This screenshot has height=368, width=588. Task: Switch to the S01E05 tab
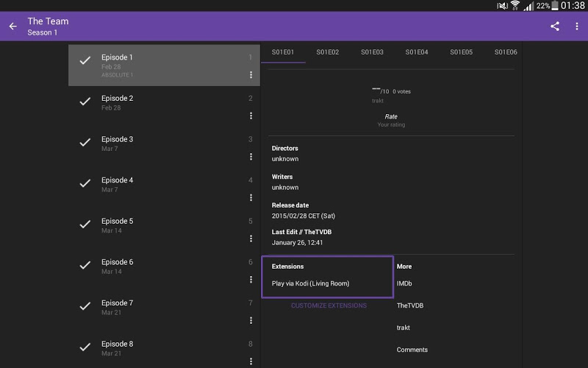click(x=462, y=52)
